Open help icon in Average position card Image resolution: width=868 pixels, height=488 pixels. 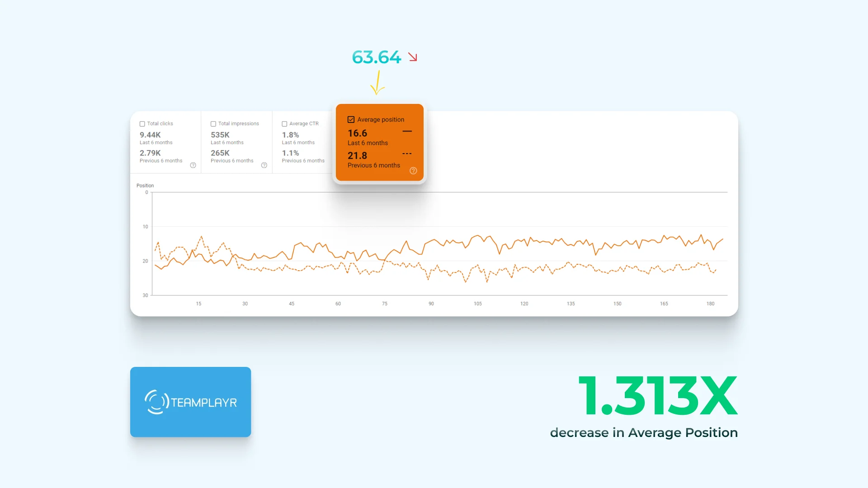click(x=413, y=171)
